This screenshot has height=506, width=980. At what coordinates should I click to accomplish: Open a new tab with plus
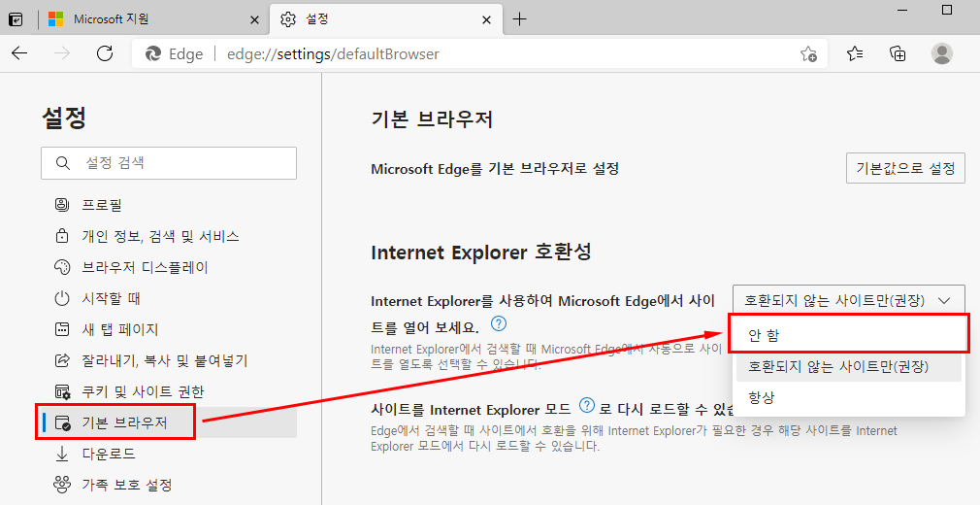click(519, 19)
